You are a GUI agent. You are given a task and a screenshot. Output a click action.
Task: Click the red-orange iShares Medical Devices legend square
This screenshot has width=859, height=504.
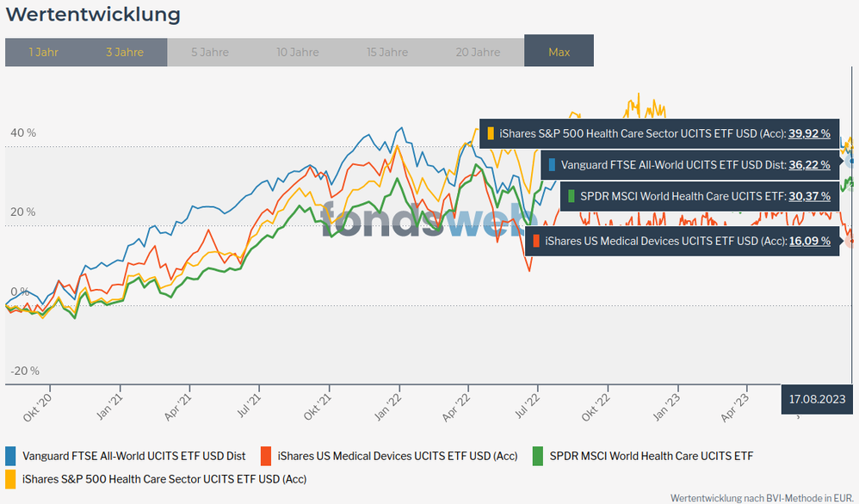click(266, 456)
